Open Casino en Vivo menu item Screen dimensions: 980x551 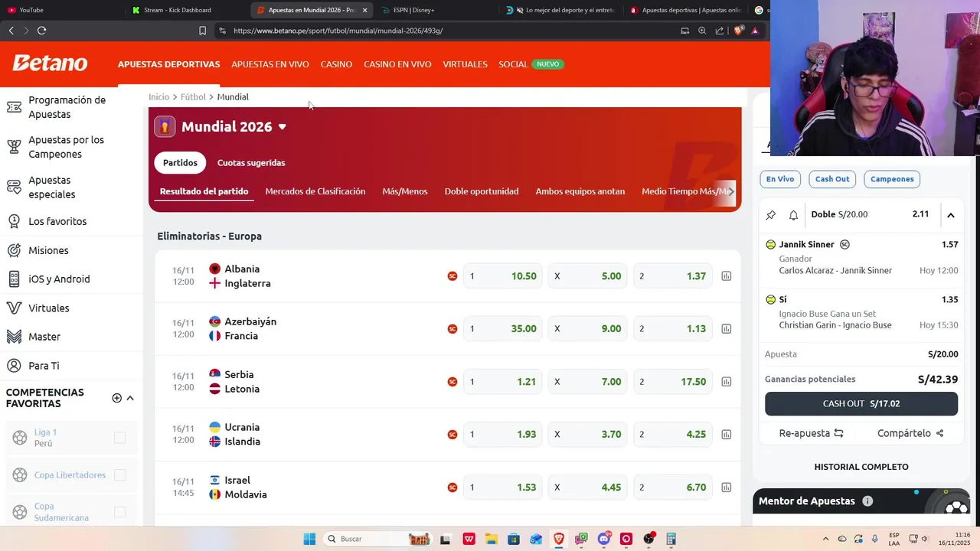click(397, 64)
